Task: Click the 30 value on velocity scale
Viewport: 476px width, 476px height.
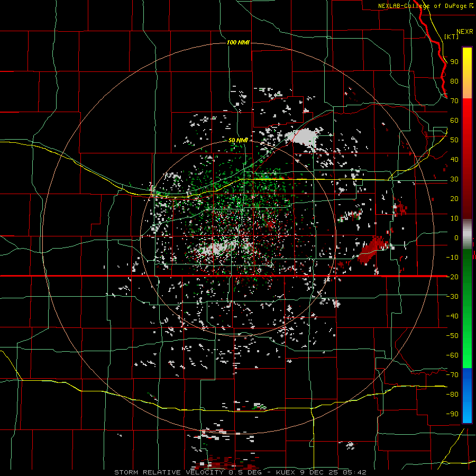Action: tap(454, 179)
